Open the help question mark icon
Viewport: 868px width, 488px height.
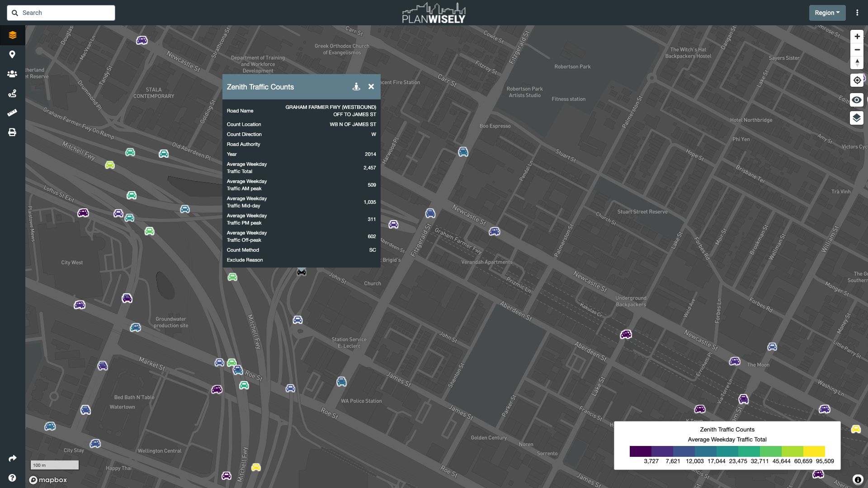[x=12, y=478]
